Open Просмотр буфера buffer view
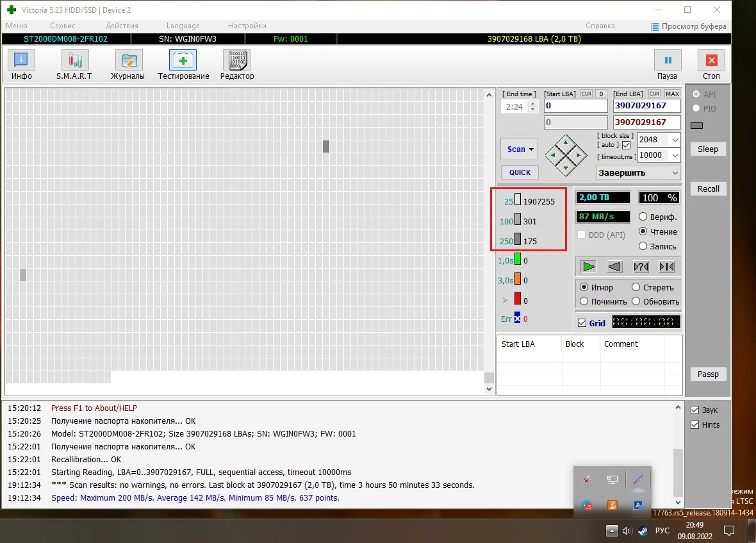Viewport: 756px width, 543px height. [x=689, y=26]
